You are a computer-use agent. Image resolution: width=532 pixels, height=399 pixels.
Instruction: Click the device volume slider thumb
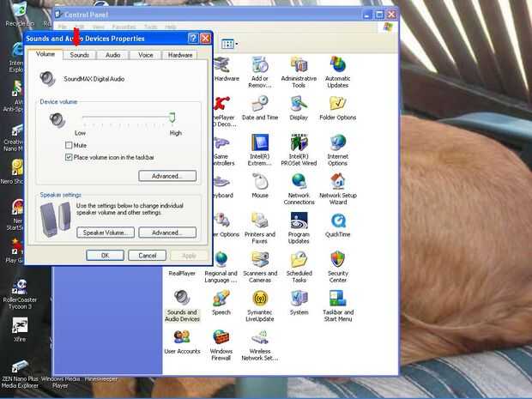[x=172, y=118]
